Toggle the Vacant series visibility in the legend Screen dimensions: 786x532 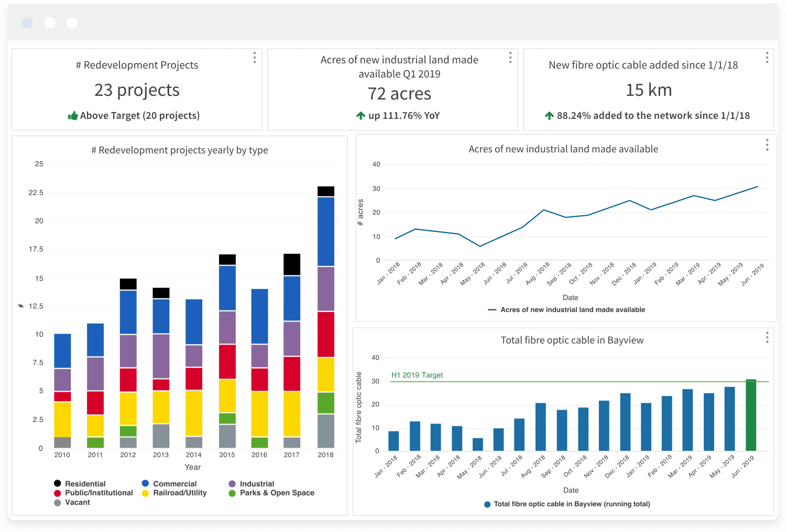pos(77,502)
